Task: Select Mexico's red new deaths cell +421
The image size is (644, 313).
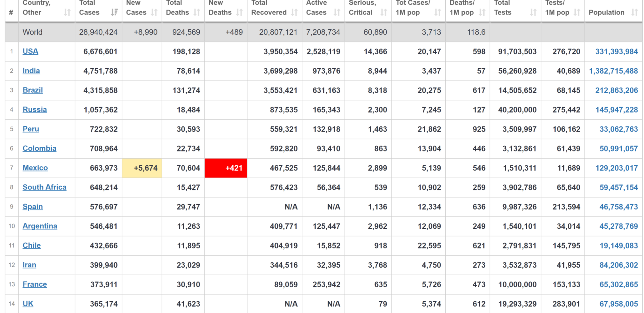Action: click(226, 168)
